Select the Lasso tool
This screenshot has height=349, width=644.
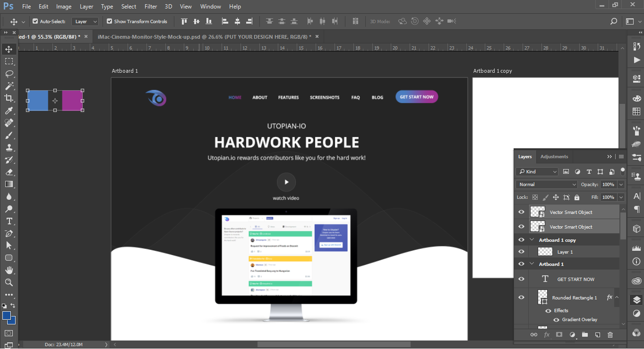(x=9, y=74)
